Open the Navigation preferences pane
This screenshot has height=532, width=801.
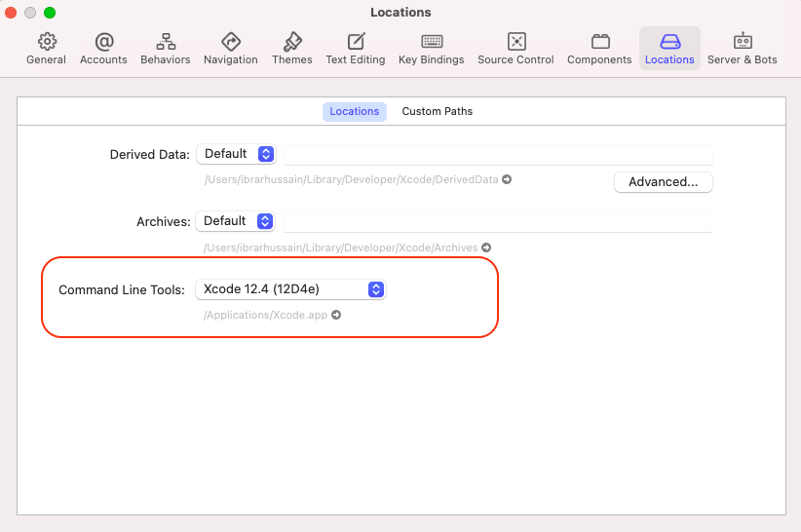point(231,49)
